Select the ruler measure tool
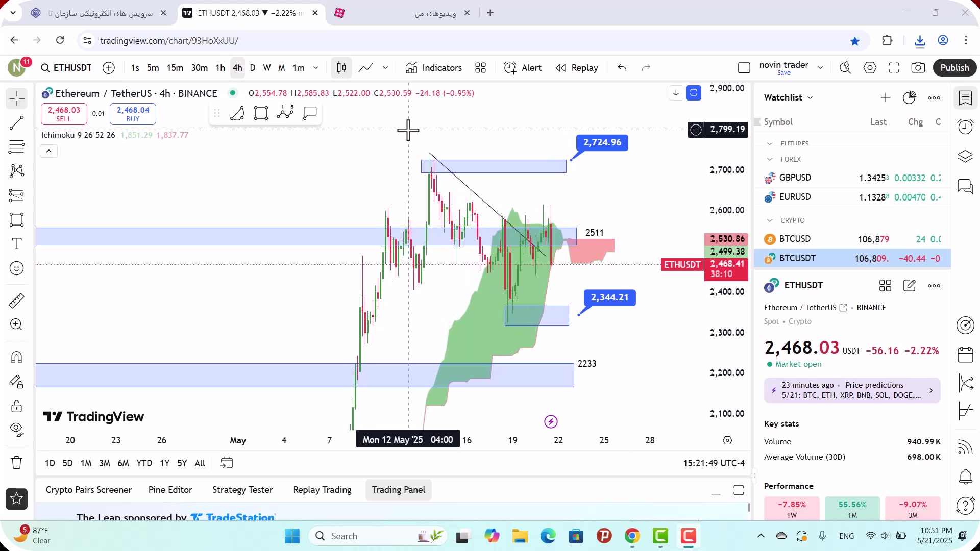The image size is (980, 551). pos(17,300)
